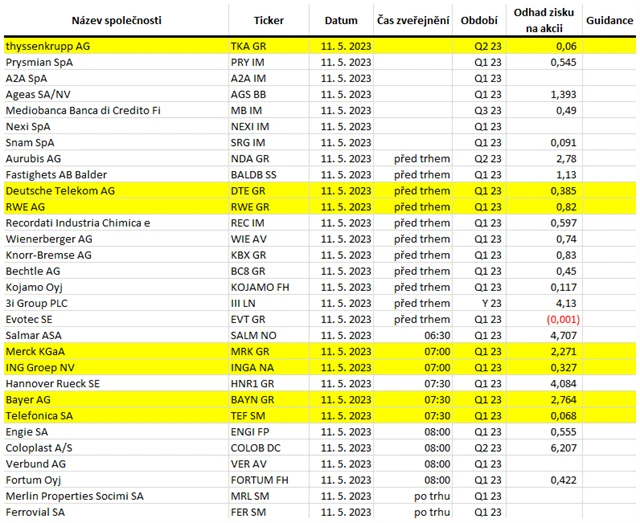Click the Guidance column header
This screenshot has height=523, width=640.
coord(609,19)
